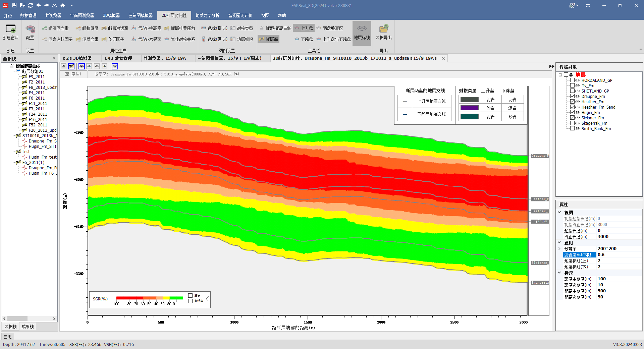Image resolution: width=644 pixels, height=349 pixels.
Task: Collapse the 视图 property group
Action: click(x=559, y=212)
